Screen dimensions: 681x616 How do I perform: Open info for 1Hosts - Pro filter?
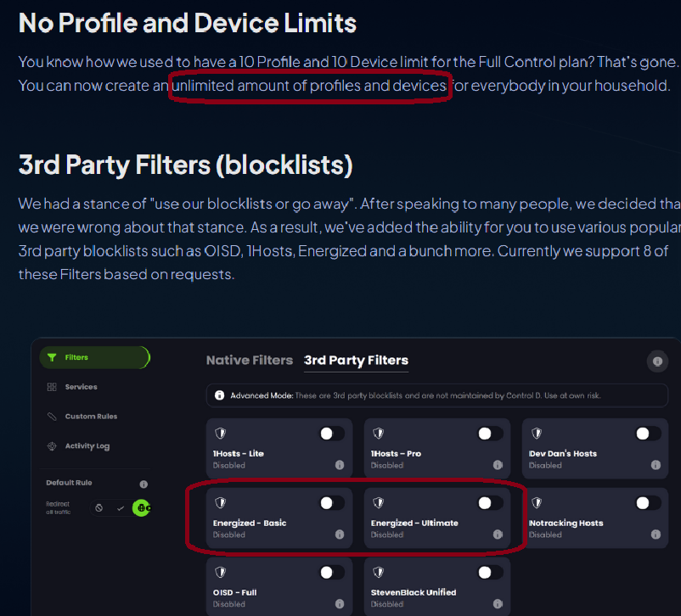click(x=498, y=465)
